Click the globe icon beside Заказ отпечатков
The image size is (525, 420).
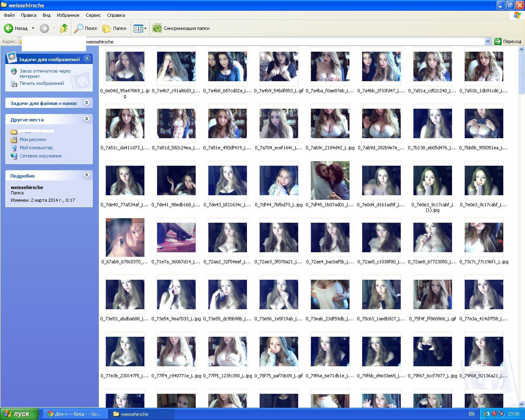click(14, 71)
